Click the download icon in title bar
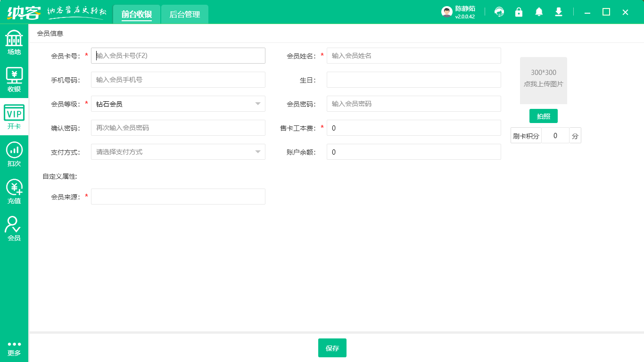This screenshot has width=644, height=362. [559, 12]
